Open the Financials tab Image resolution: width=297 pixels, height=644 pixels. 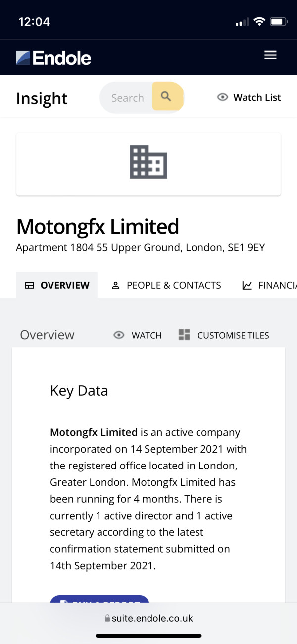tap(269, 285)
